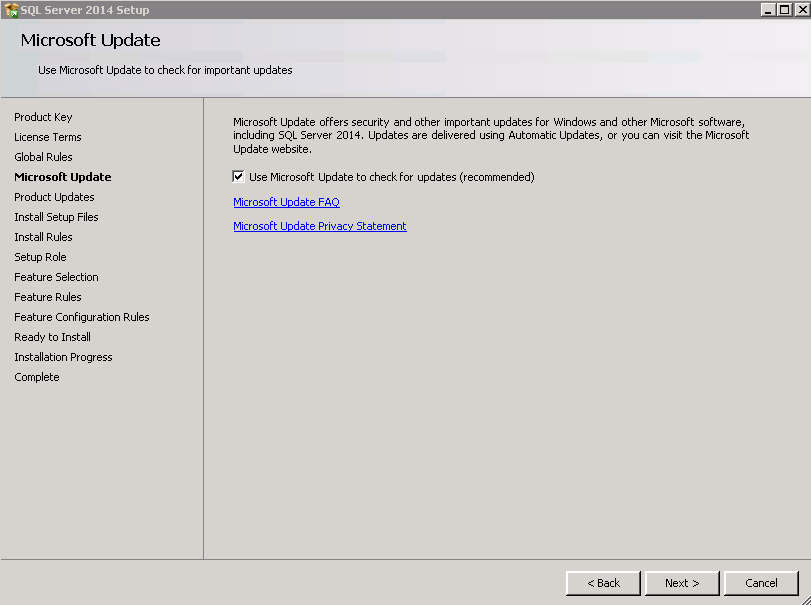Select the Global Rules step
Screen dimensions: 811x605
point(43,157)
